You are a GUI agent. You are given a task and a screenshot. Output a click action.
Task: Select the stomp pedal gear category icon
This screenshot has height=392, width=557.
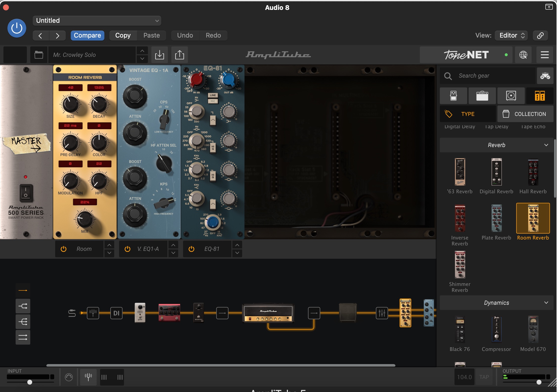453,96
